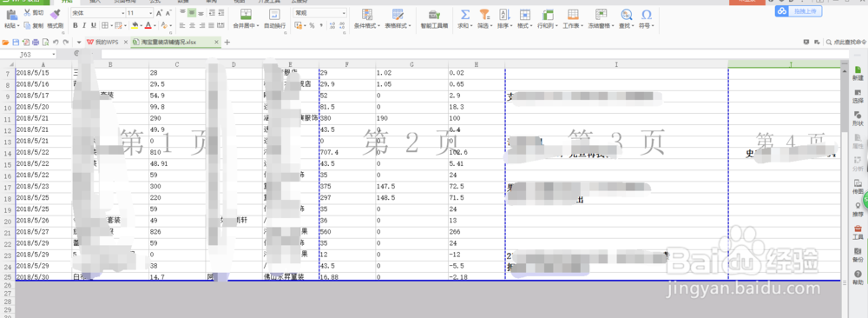Click the undo arrow

click(x=56, y=42)
